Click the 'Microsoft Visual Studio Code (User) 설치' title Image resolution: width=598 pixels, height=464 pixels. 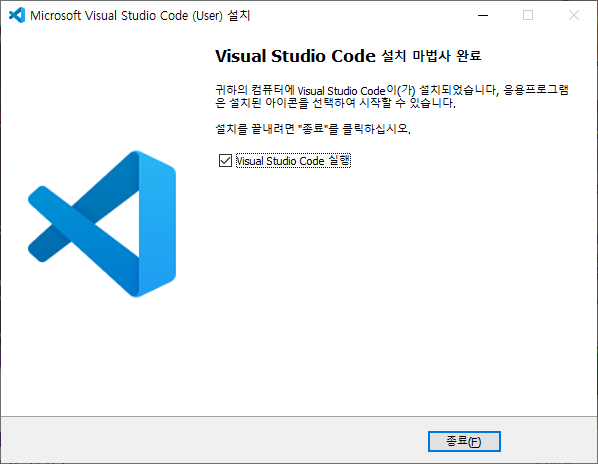[140, 16]
